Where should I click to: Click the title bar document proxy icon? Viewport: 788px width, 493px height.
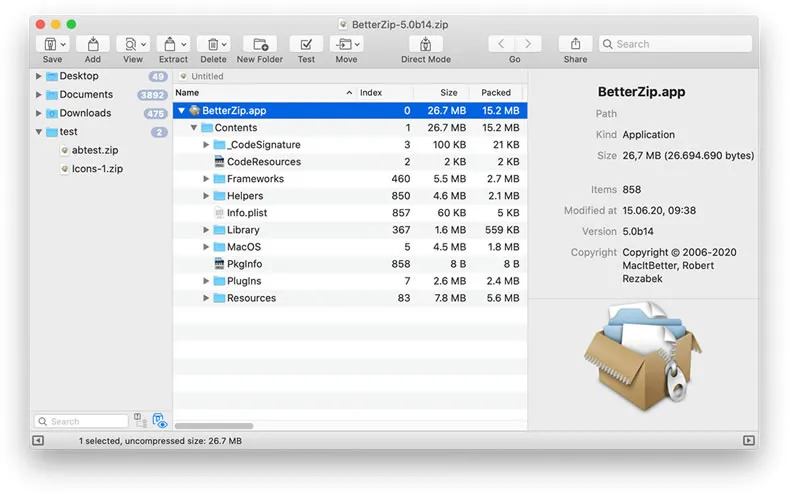tap(343, 25)
